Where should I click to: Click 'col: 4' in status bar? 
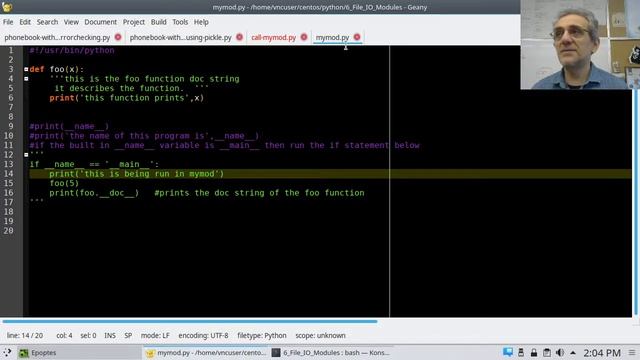[64, 336]
